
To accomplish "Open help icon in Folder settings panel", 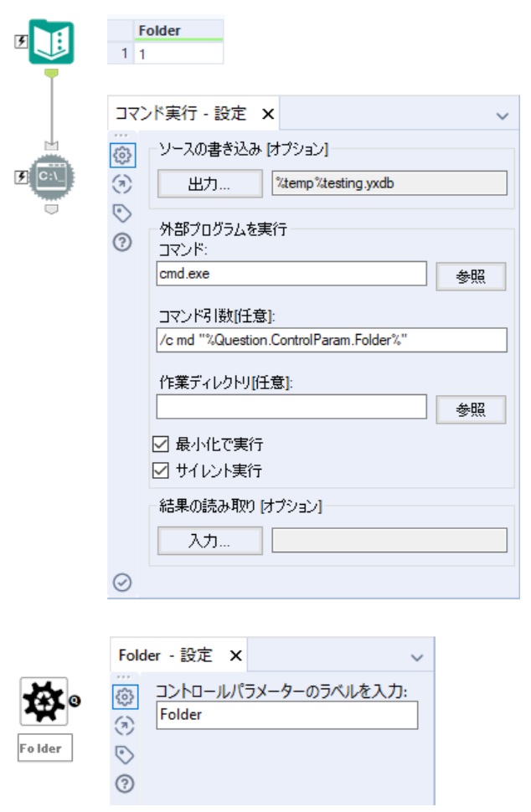I will pos(121,785).
